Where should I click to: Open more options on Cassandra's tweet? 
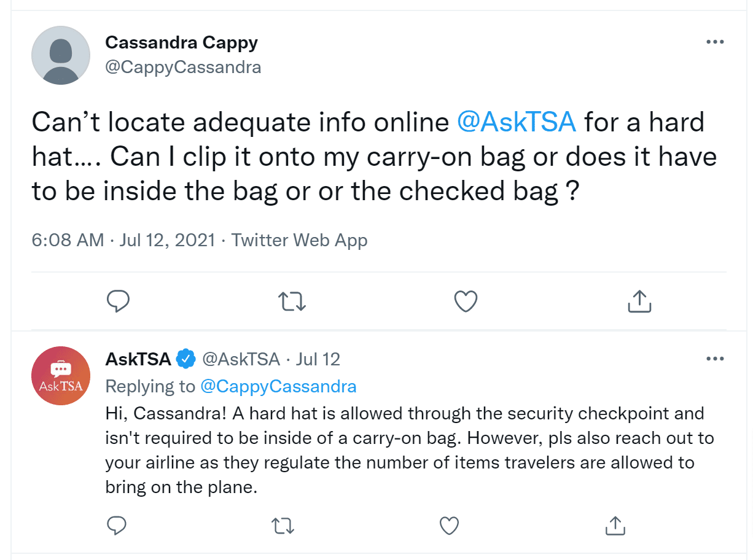pyautogui.click(x=715, y=42)
